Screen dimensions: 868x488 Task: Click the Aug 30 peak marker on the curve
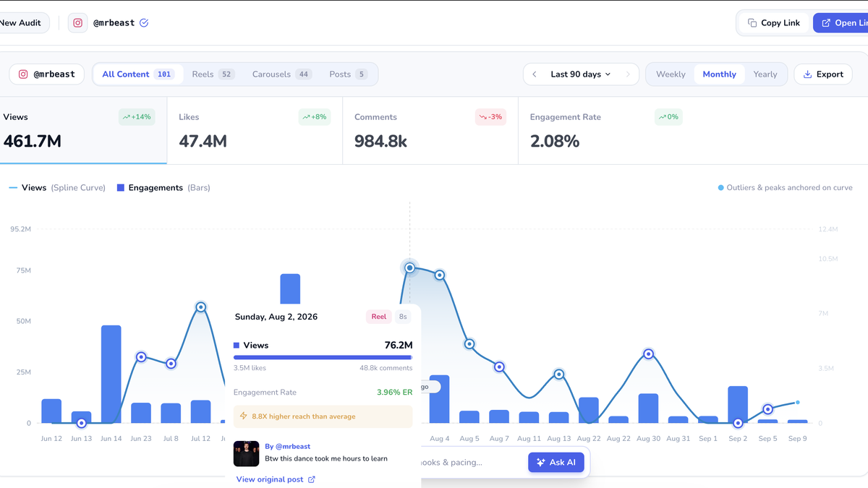[649, 354]
